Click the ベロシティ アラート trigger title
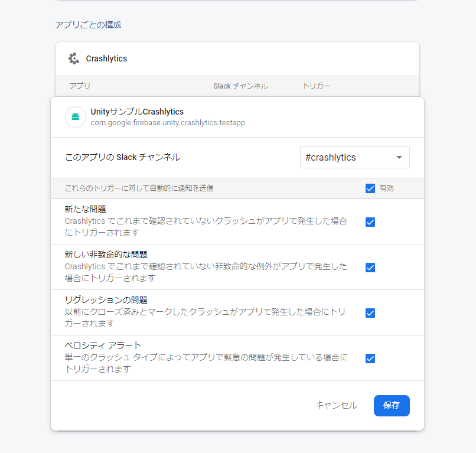This screenshot has width=476, height=453. (103, 346)
